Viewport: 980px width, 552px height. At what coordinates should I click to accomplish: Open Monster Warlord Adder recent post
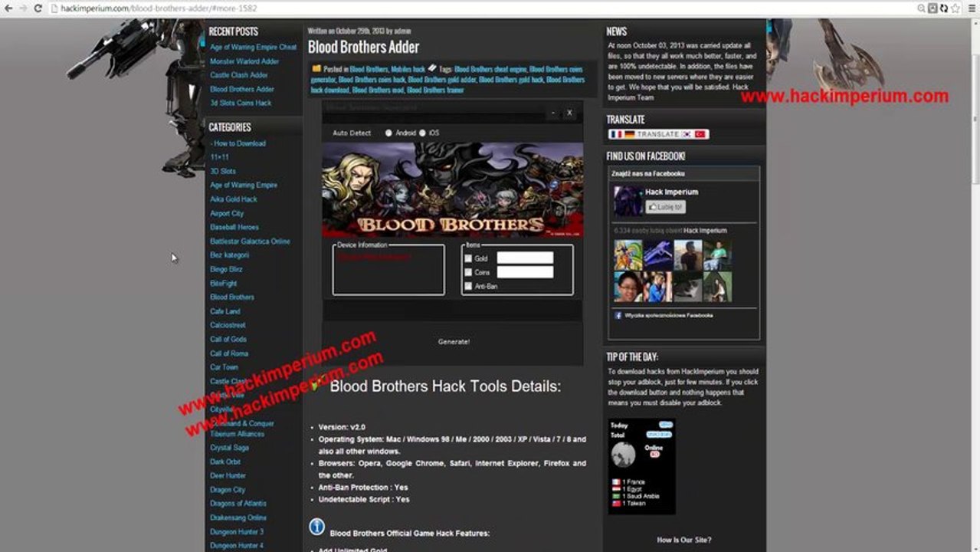[244, 61]
